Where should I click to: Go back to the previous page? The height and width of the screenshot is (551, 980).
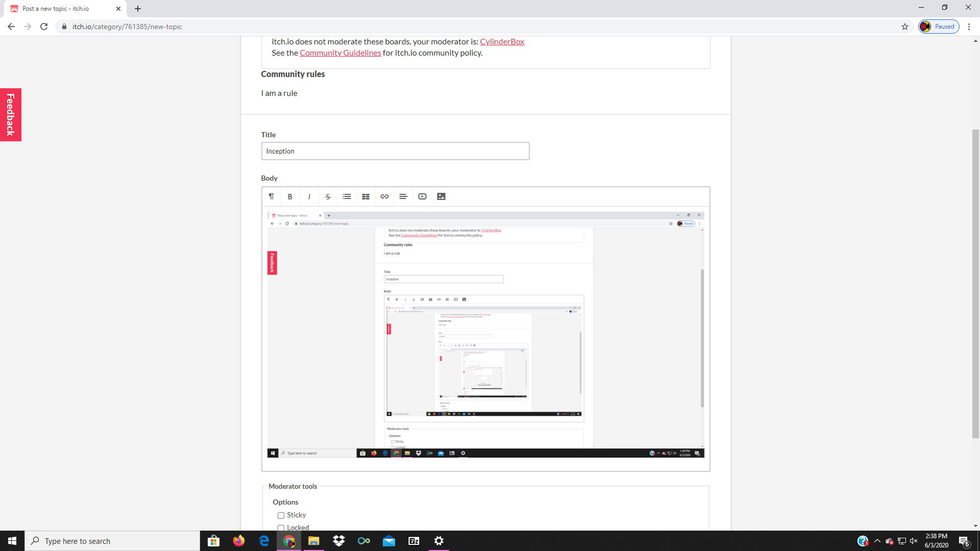tap(11, 27)
